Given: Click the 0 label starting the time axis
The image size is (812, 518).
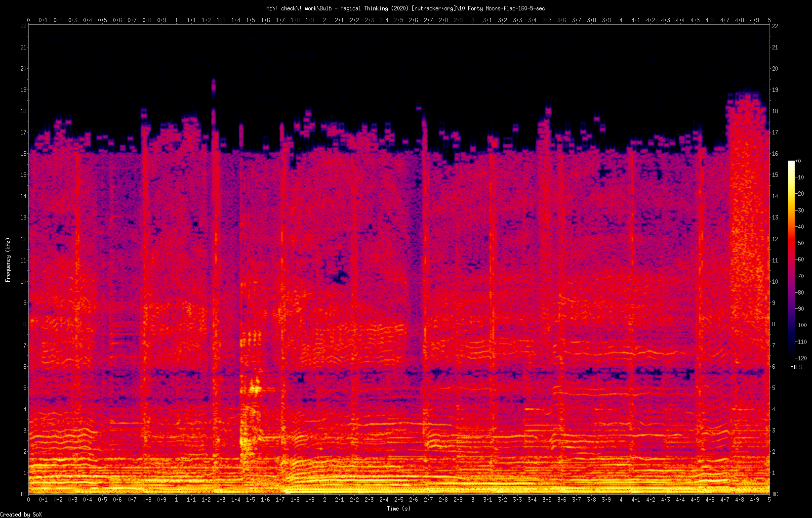Looking at the screenshot, I should click(x=28, y=499).
